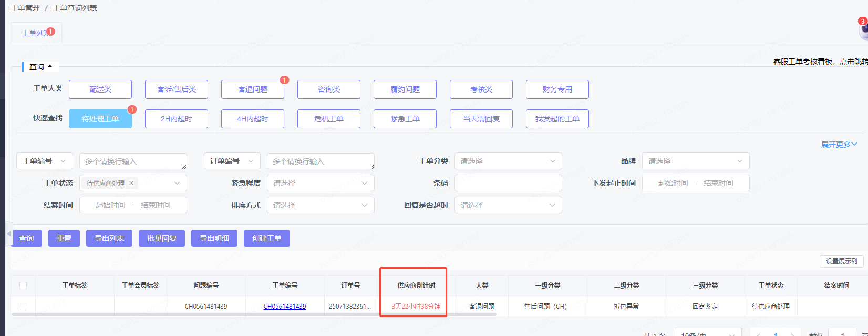Click the 创建工单 button
This screenshot has width=868, height=336.
[266, 238]
